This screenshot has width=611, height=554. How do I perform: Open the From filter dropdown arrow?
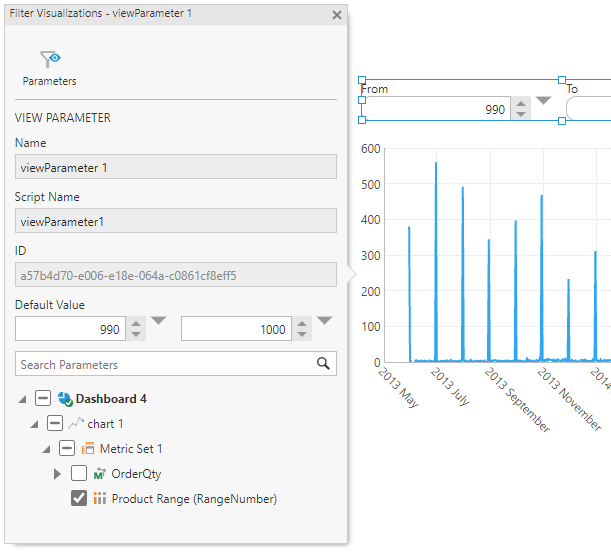coord(543,101)
